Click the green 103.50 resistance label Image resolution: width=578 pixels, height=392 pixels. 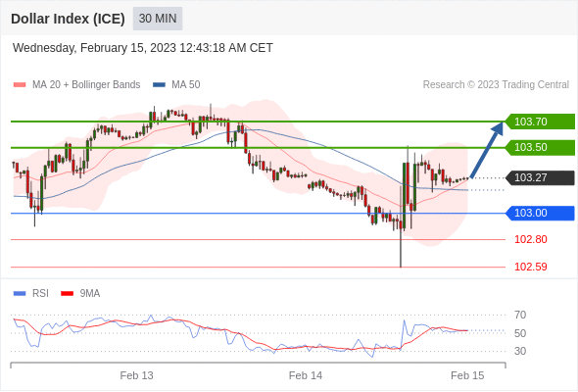[540, 148]
